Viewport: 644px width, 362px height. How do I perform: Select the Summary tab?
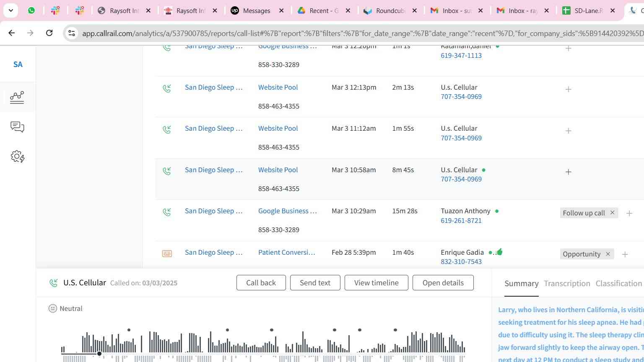tap(522, 284)
